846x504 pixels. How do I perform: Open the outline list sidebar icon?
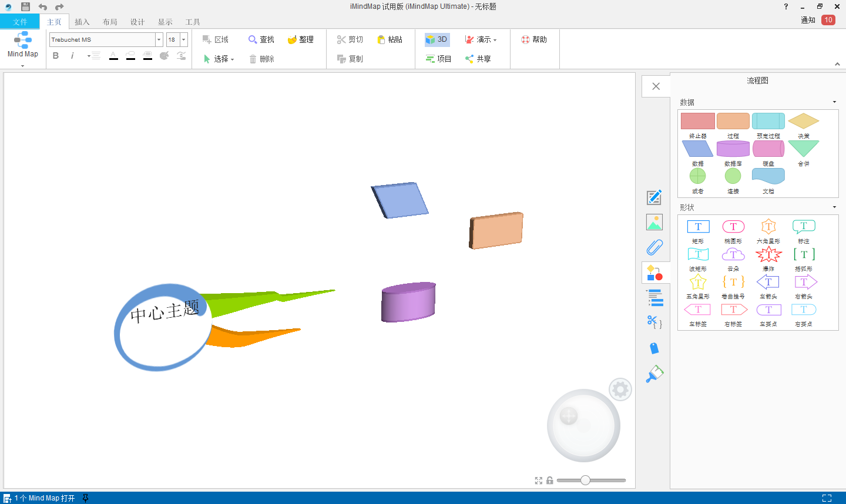coord(654,298)
